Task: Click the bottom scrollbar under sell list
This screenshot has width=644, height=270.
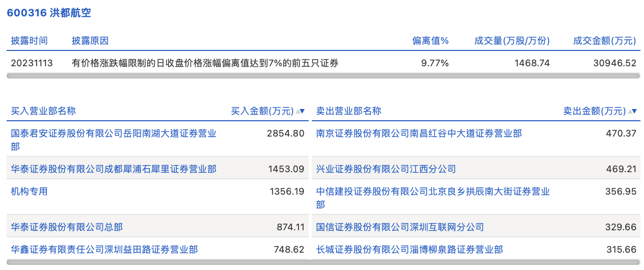Action: 475,263
